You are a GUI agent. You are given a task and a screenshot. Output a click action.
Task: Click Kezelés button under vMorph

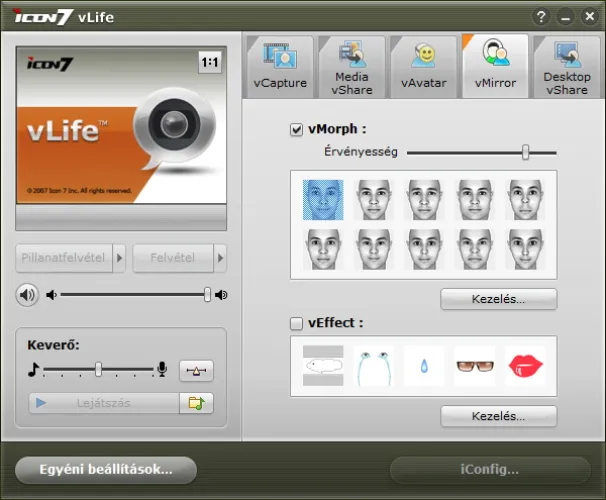[499, 299]
